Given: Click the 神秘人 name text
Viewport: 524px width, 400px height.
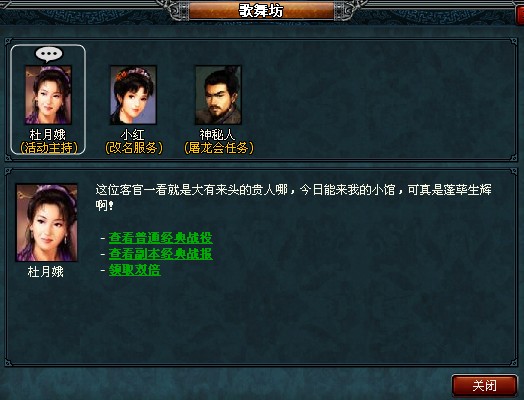Looking at the screenshot, I should (x=217, y=135).
